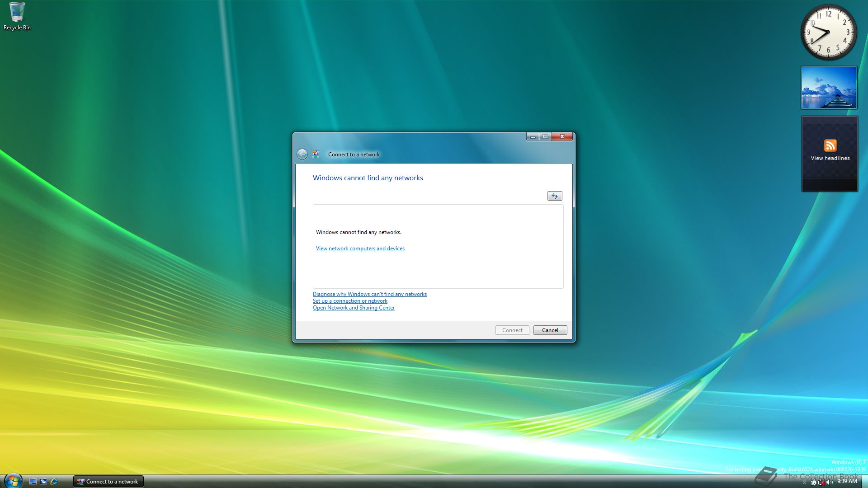Open Set up a connection or network

[x=350, y=301]
